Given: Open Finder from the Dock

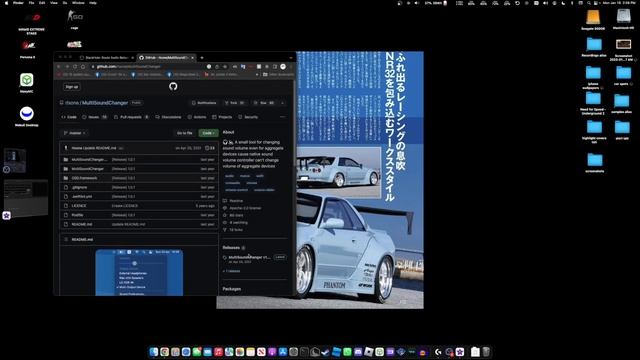Looking at the screenshot, I should click(153, 352).
